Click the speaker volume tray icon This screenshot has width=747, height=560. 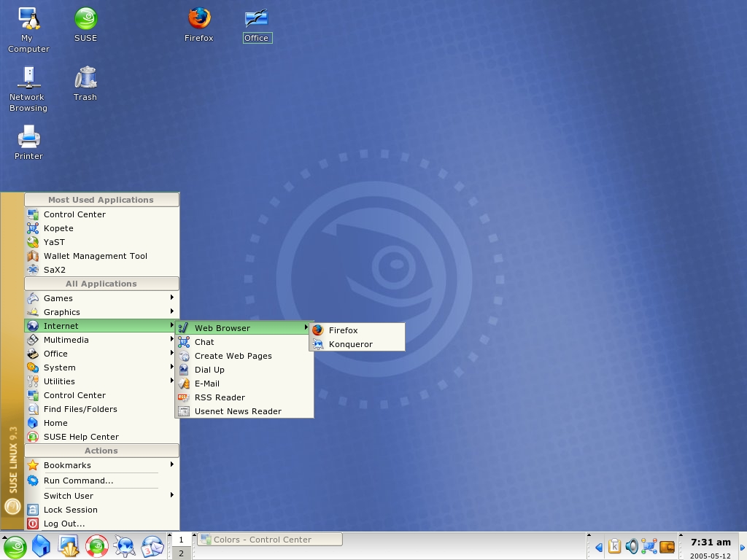(x=632, y=546)
